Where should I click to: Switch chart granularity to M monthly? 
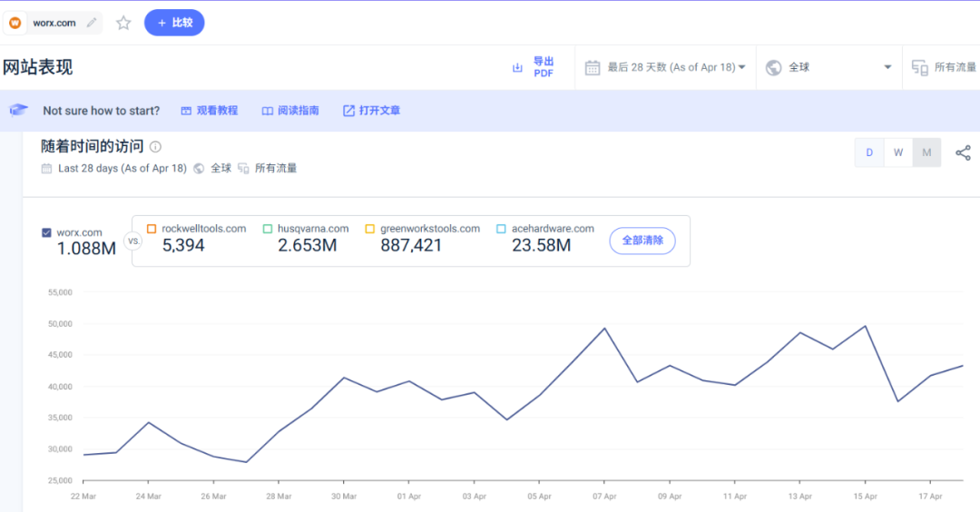pos(926,153)
